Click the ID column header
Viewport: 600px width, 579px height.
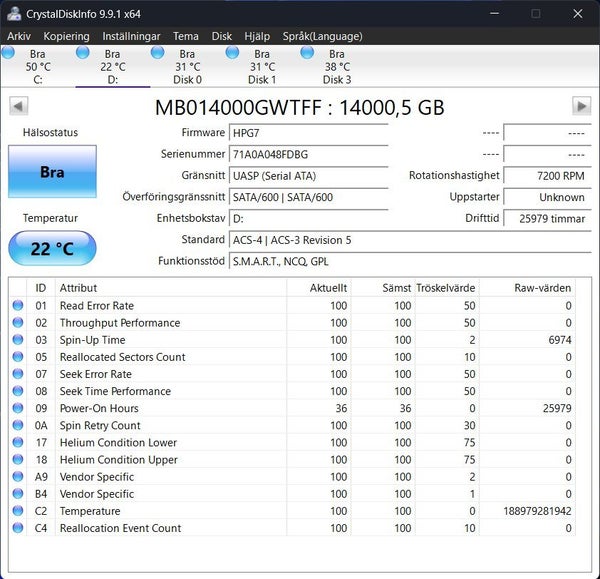pos(41,288)
